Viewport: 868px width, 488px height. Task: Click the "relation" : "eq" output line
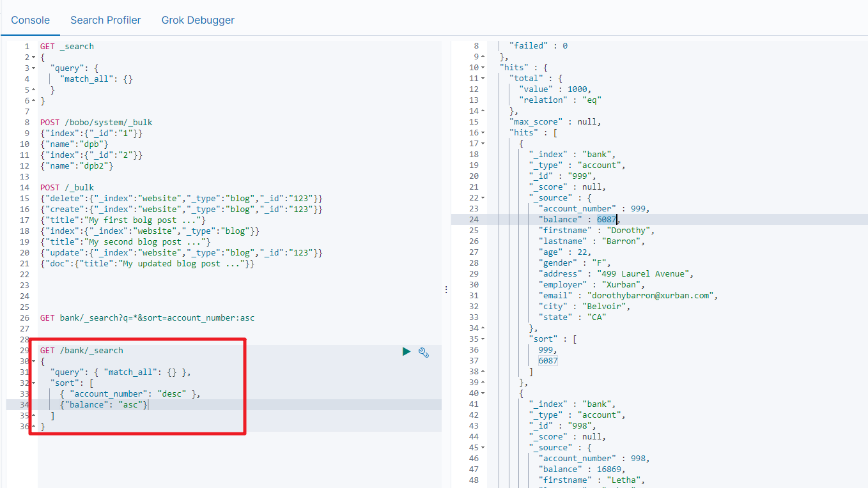[561, 100]
